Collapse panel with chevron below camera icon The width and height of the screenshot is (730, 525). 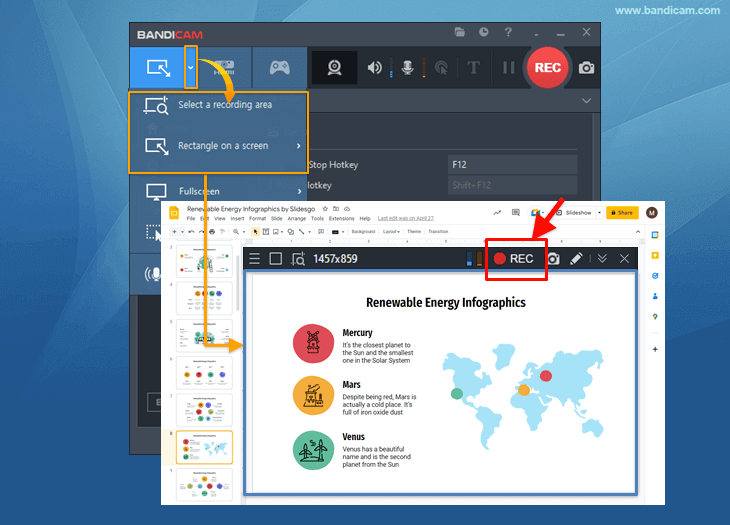[587, 101]
